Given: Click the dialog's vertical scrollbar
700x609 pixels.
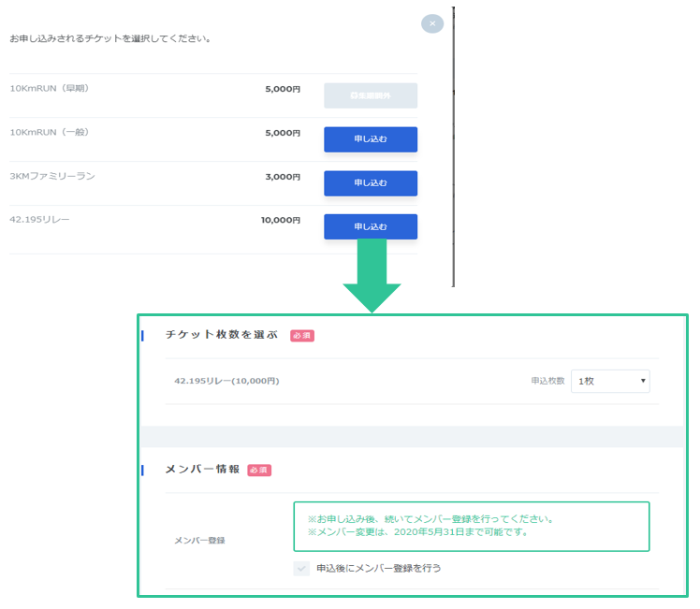Looking at the screenshot, I should click(453, 147).
